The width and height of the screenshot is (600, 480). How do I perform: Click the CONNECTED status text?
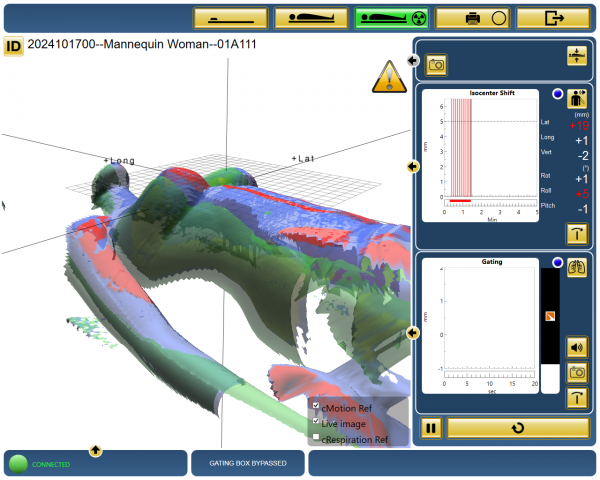pyautogui.click(x=51, y=464)
